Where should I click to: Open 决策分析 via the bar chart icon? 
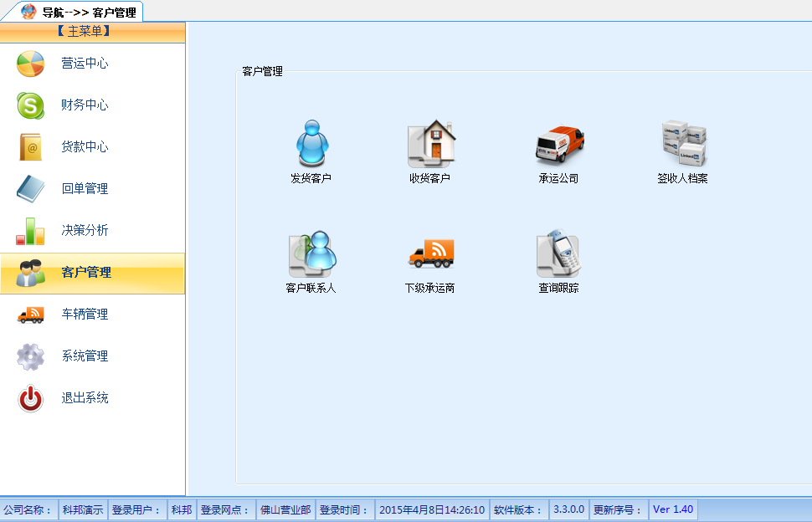click(28, 230)
